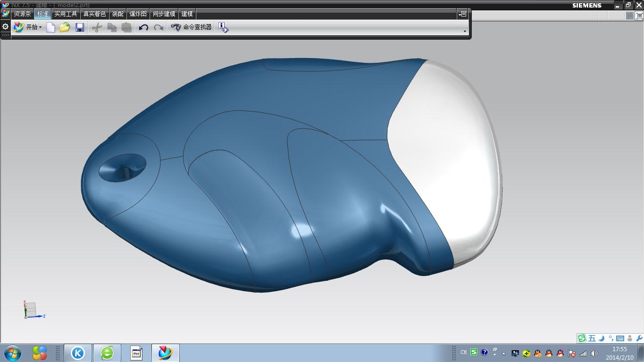This screenshot has width=644, height=362.
Task: Click the New file icon
Action: tap(50, 27)
